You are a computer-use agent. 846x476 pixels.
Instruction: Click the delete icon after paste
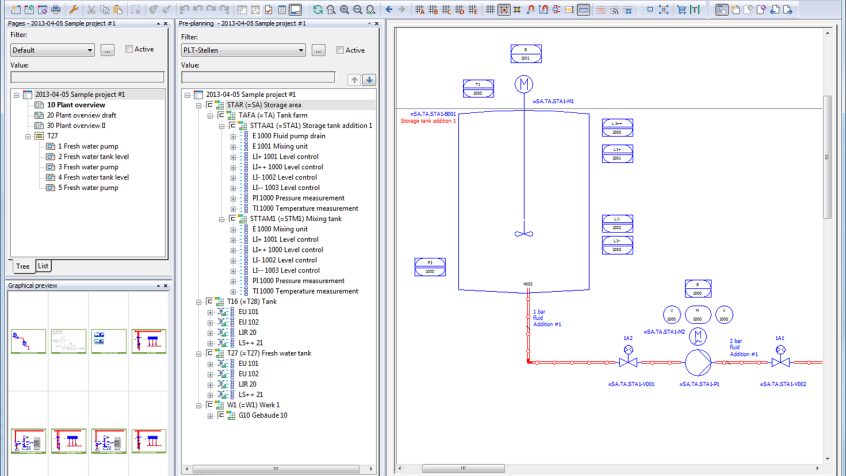(135, 9)
